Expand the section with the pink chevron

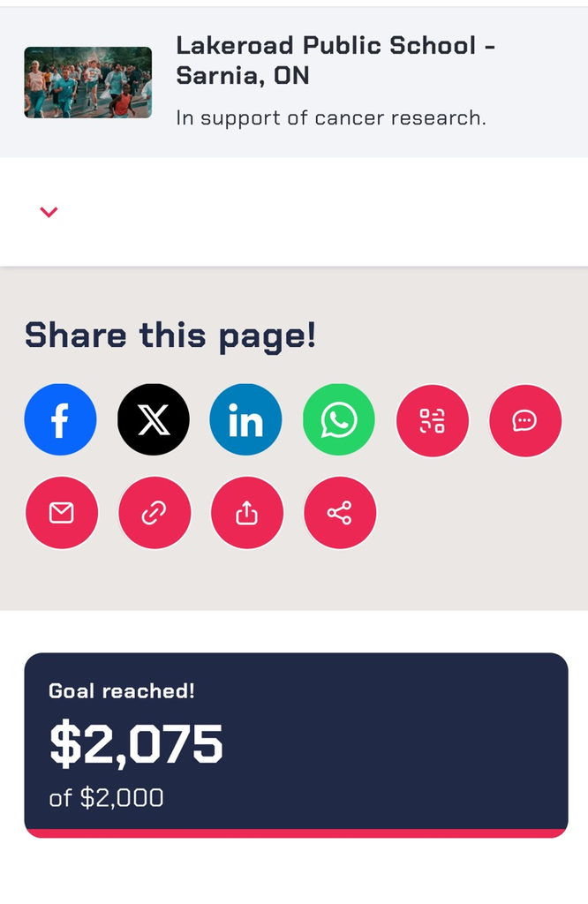click(x=49, y=212)
